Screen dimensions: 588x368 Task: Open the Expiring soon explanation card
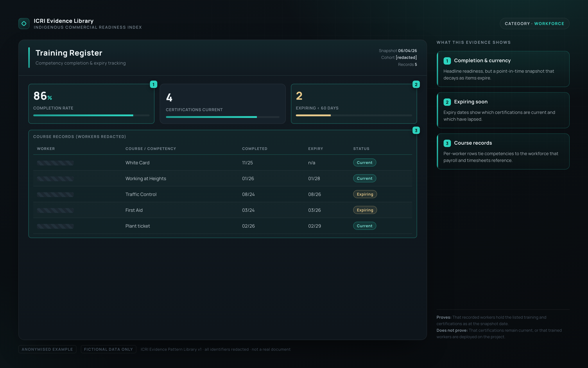pyautogui.click(x=503, y=110)
